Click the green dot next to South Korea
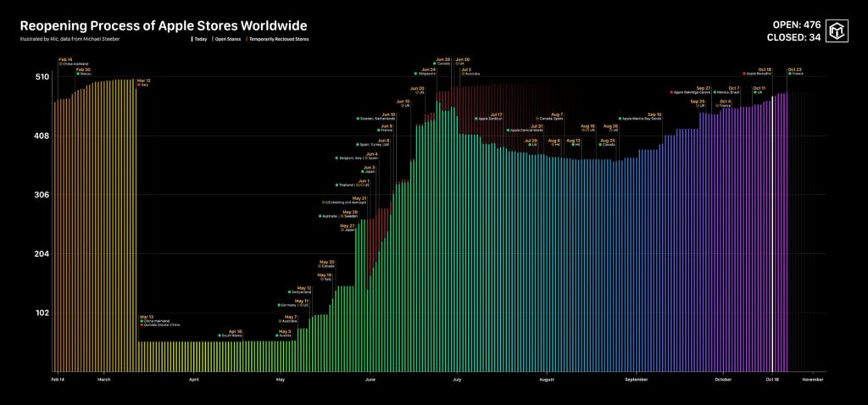868x405 pixels. [220, 336]
